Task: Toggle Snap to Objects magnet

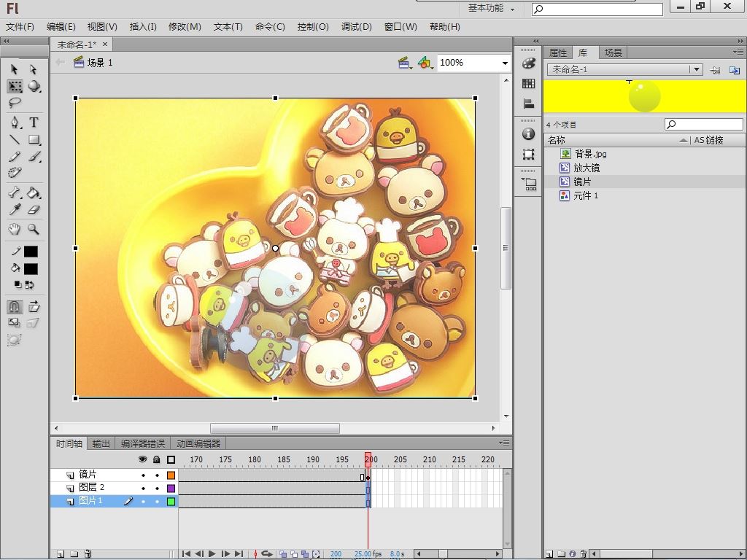Action: [15, 307]
